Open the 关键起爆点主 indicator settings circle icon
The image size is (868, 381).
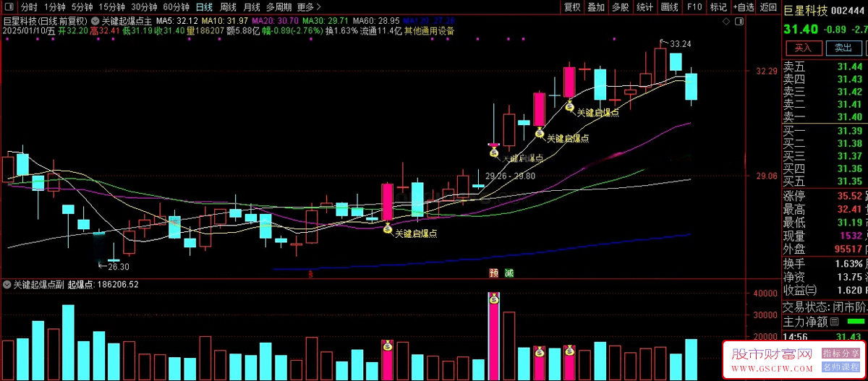pyautogui.click(x=96, y=21)
